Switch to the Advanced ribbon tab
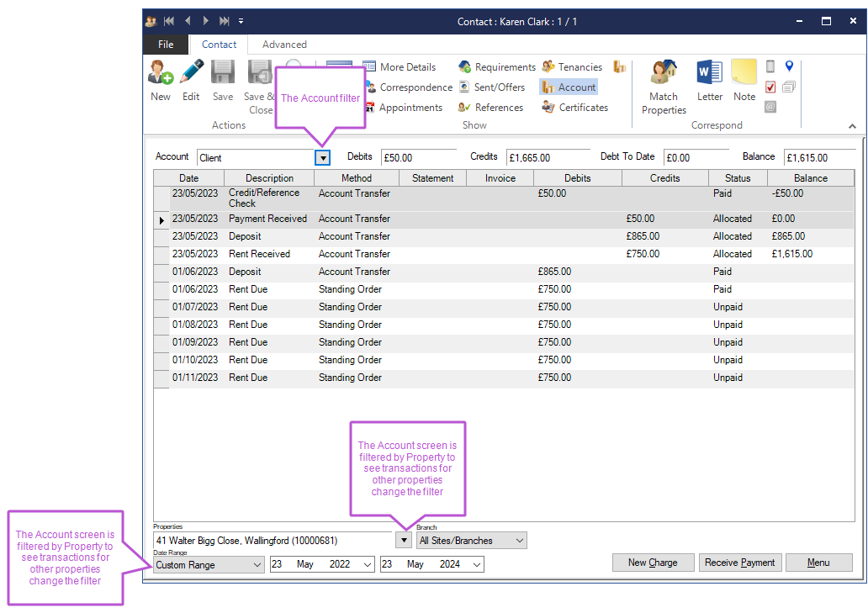This screenshot has width=868, height=613. (284, 45)
